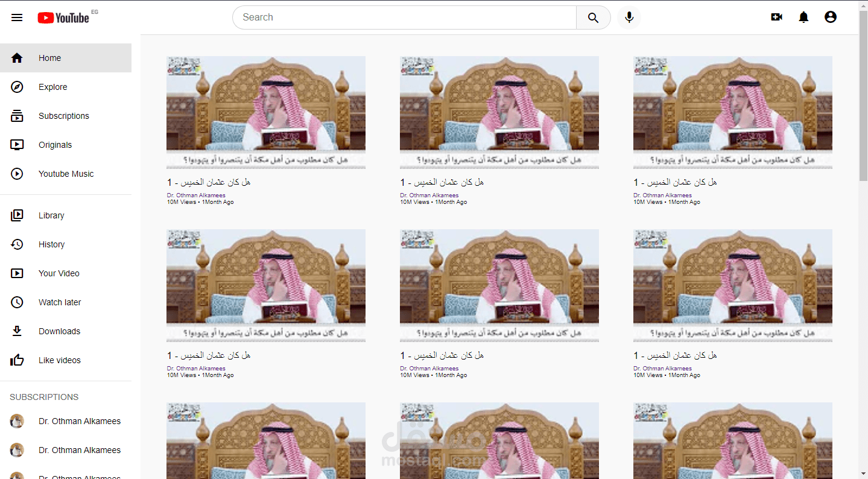This screenshot has height=479, width=868.
Task: Click in the Search text field
Action: (405, 17)
